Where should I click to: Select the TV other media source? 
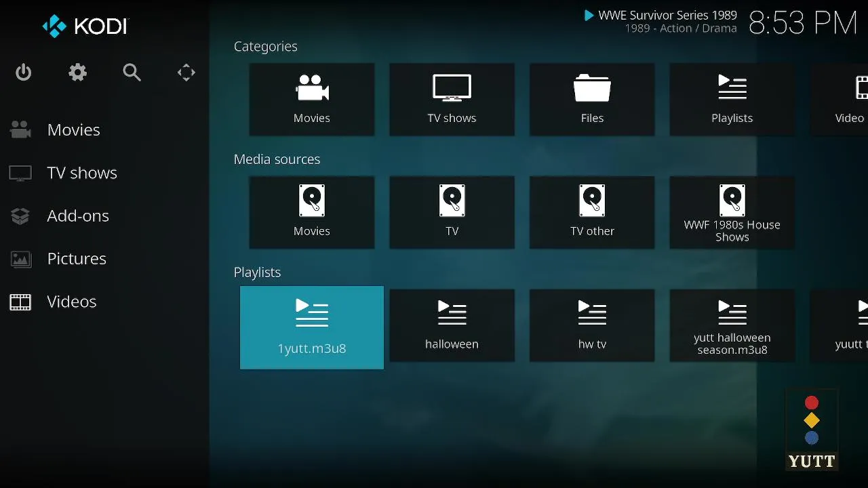point(592,213)
